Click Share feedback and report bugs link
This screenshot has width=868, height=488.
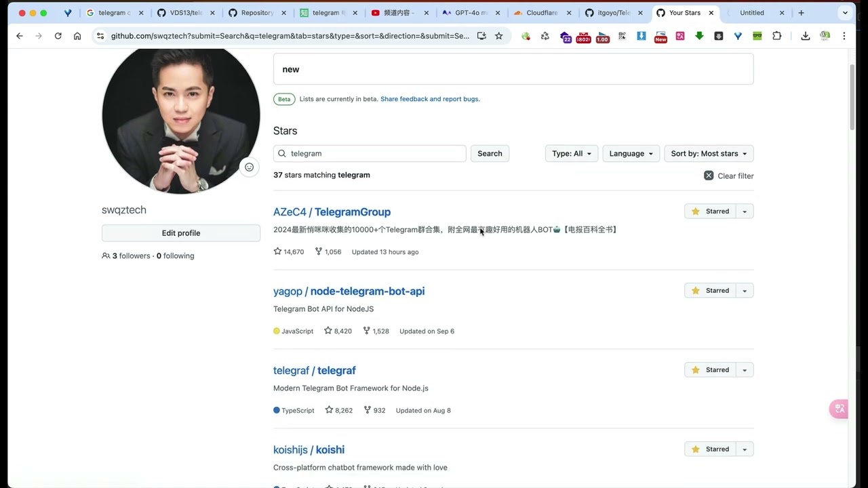(x=430, y=99)
